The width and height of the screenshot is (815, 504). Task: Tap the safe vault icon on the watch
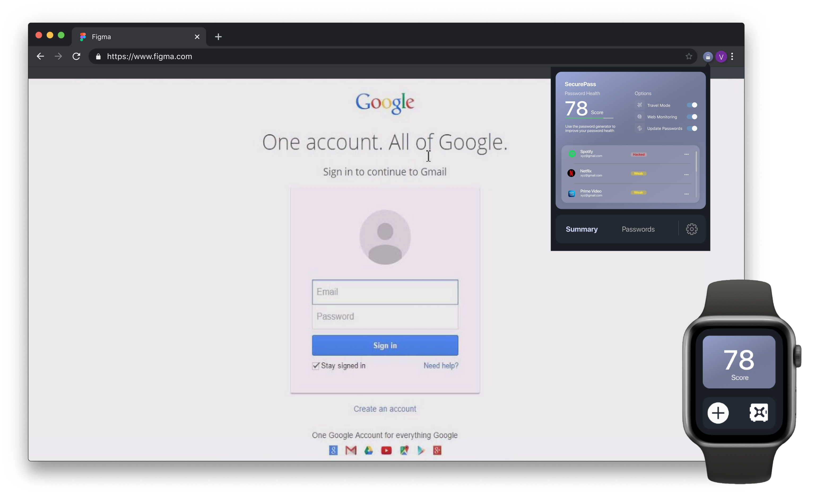point(759,413)
